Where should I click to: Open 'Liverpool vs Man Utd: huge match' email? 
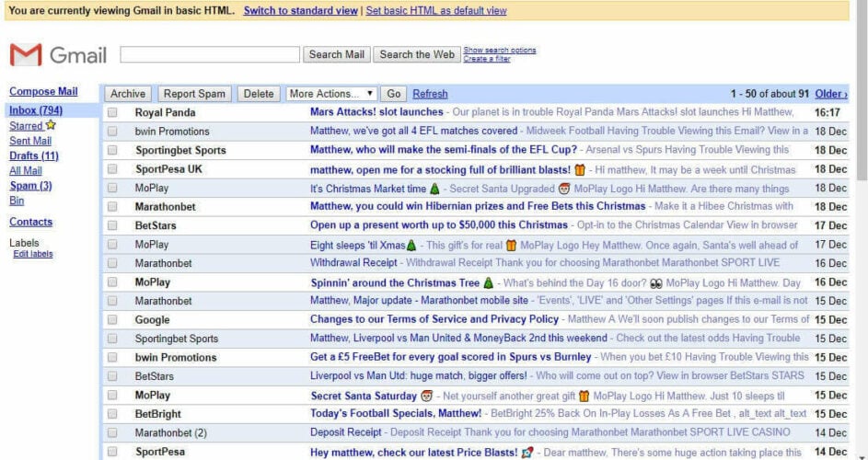coord(419,375)
